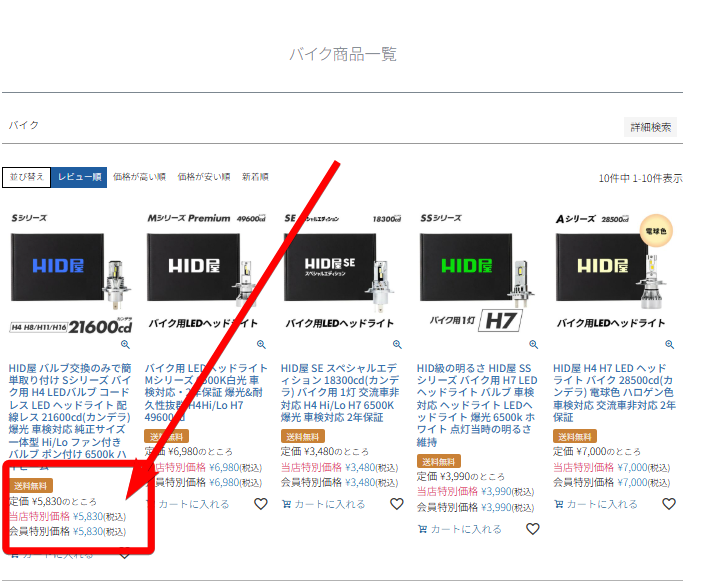Favorite the ¥3,480 HID屋 SE product
Image resolution: width=710 pixels, height=582 pixels.
coord(397,504)
